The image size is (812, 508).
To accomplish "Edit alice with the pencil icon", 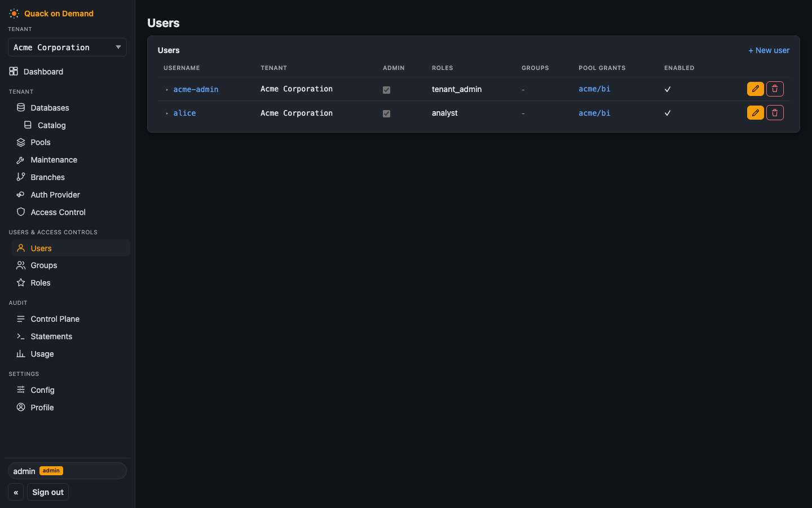I will tap(756, 112).
